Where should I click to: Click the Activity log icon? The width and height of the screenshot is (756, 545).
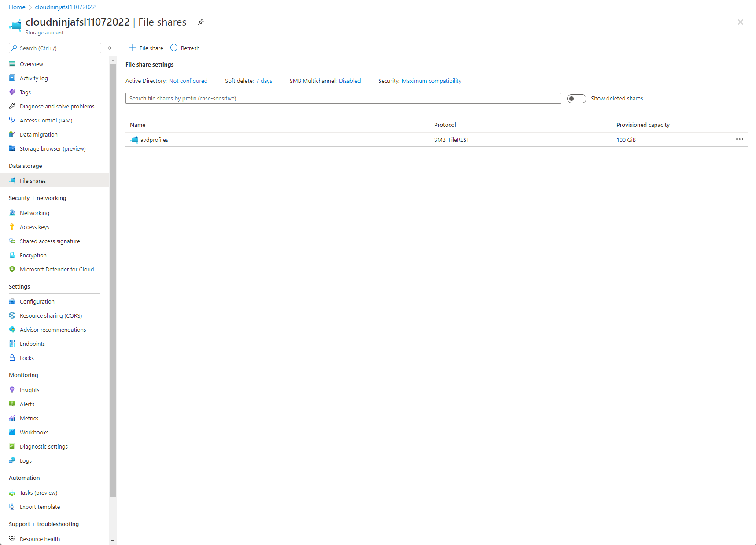[12, 78]
